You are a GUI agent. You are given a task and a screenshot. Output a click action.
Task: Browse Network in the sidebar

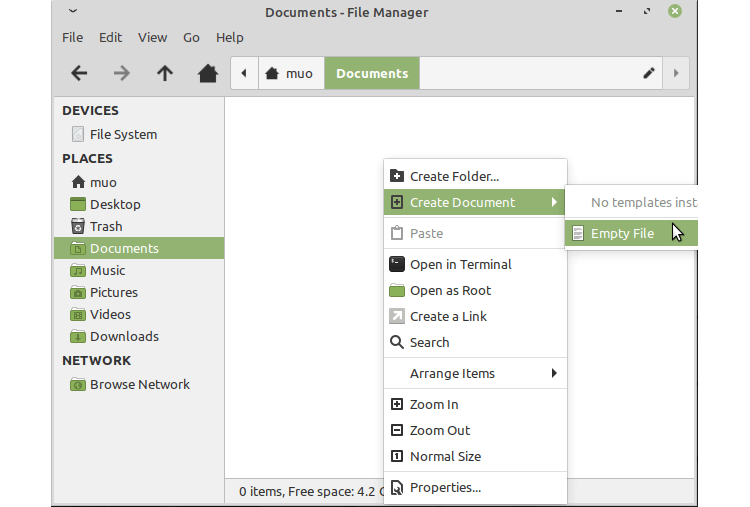pos(139,384)
